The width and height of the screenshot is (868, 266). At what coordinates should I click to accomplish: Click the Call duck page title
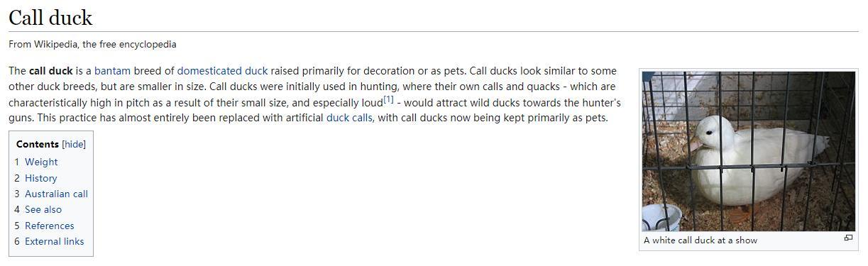pos(50,17)
